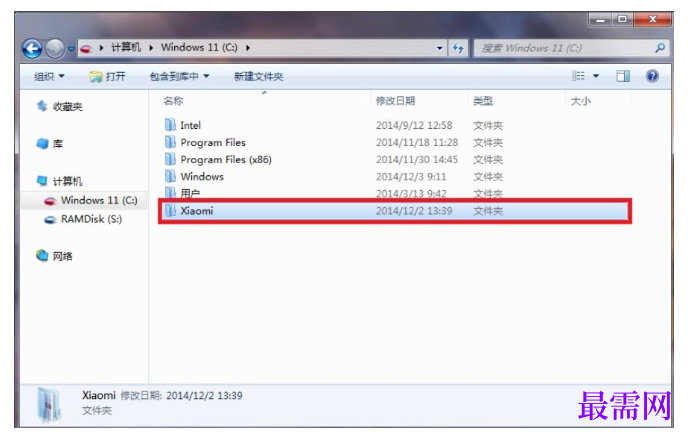Refresh the folder with the refresh icon
The image size is (690, 437).
click(x=458, y=48)
